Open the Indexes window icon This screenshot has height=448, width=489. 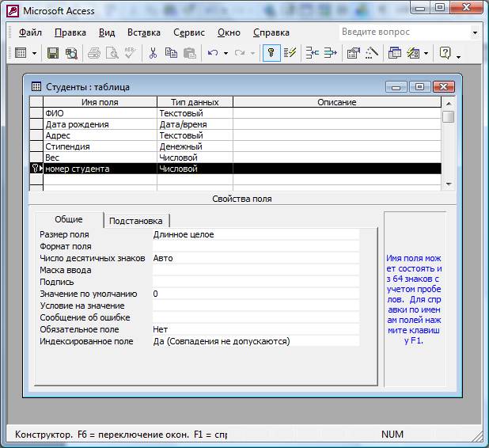(290, 53)
